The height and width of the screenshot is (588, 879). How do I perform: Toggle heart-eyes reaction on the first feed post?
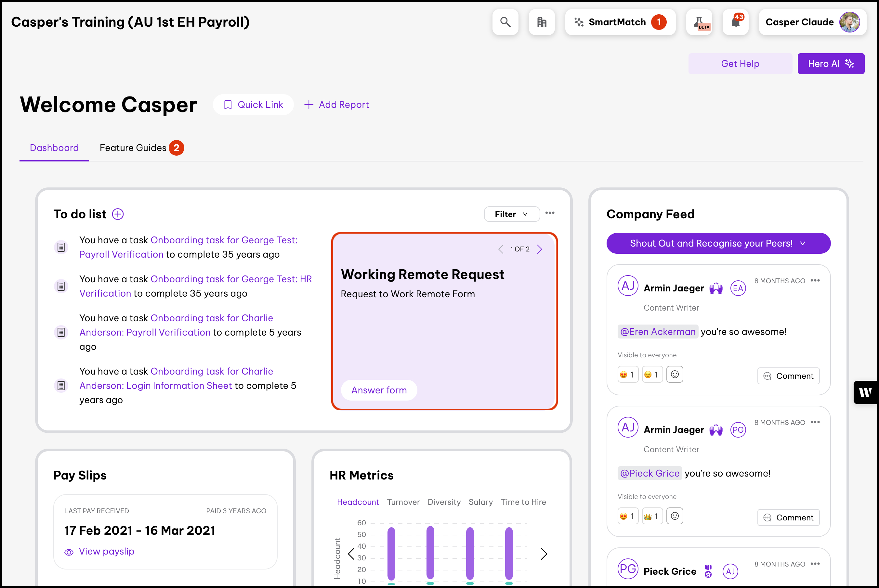point(628,374)
